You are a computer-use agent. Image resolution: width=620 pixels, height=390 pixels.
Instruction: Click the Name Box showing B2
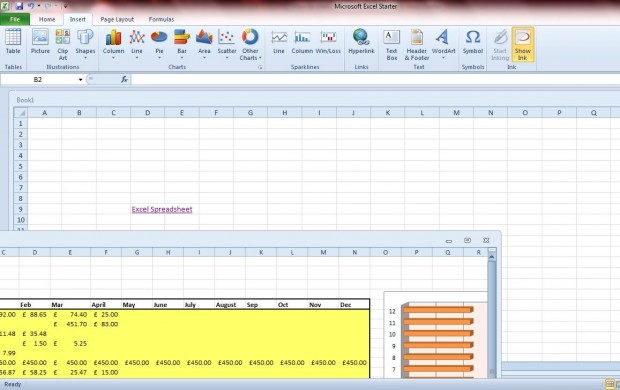[38, 80]
